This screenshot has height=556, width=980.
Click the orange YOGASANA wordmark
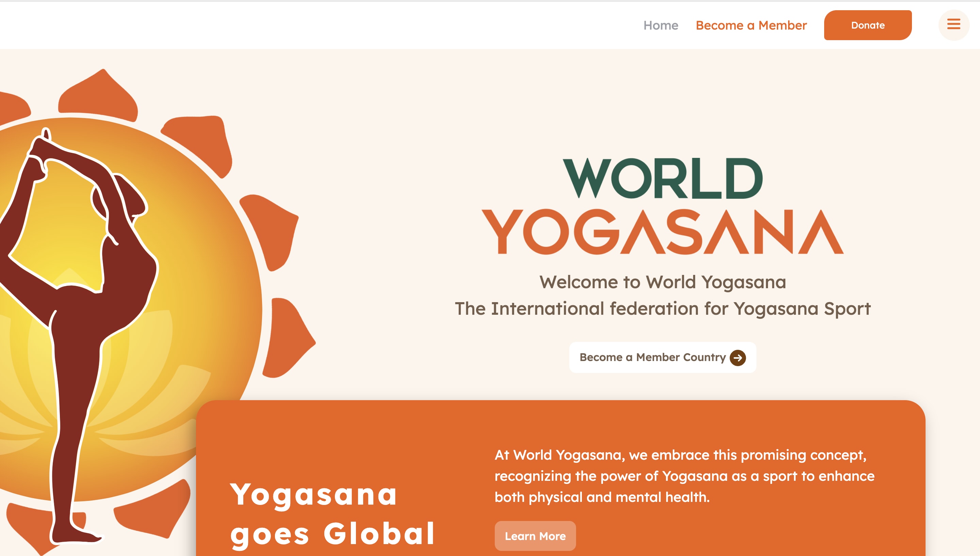click(663, 232)
